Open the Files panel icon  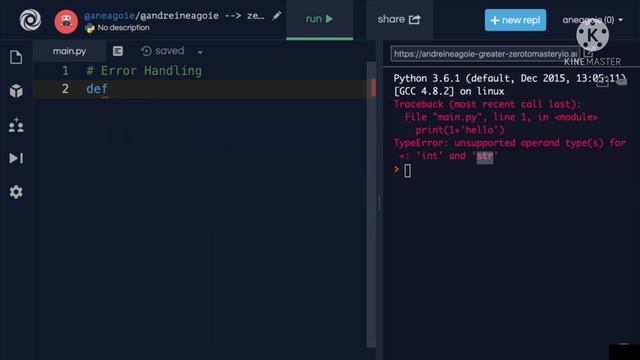[x=16, y=57]
